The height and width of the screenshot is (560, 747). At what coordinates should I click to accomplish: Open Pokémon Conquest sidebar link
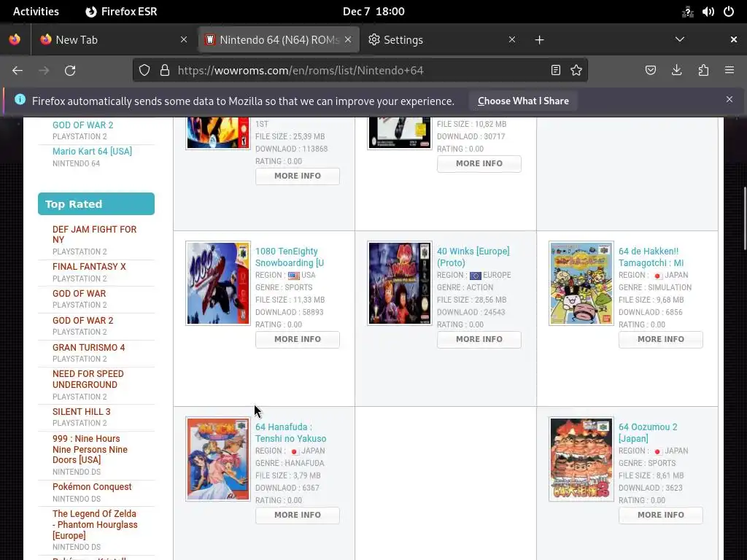92,487
